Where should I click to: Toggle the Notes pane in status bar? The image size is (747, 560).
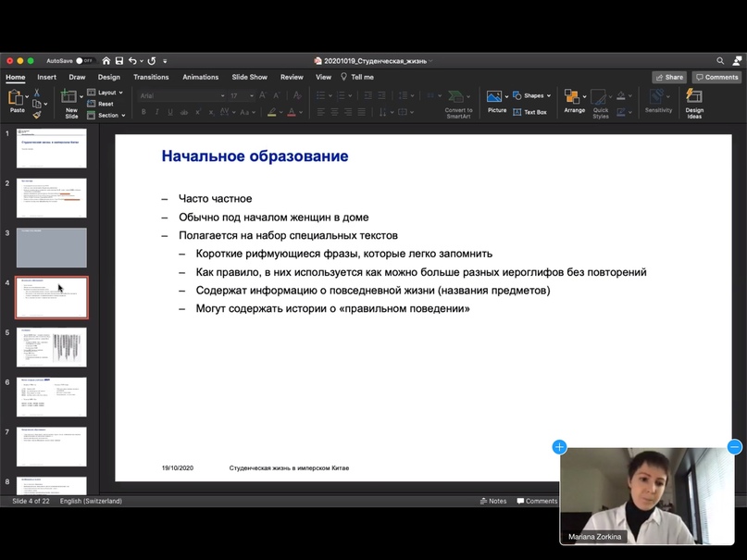[x=493, y=501]
